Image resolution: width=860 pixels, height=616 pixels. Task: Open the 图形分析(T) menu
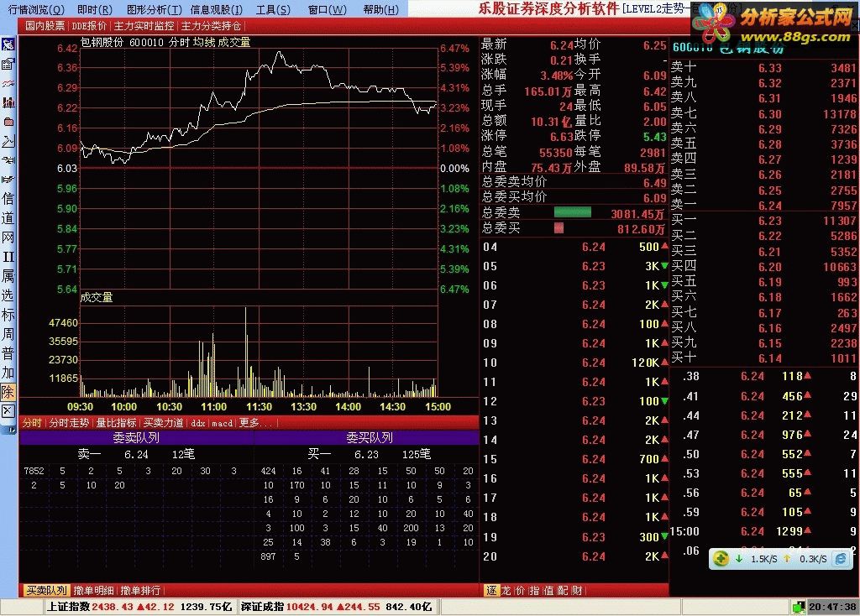155,10
